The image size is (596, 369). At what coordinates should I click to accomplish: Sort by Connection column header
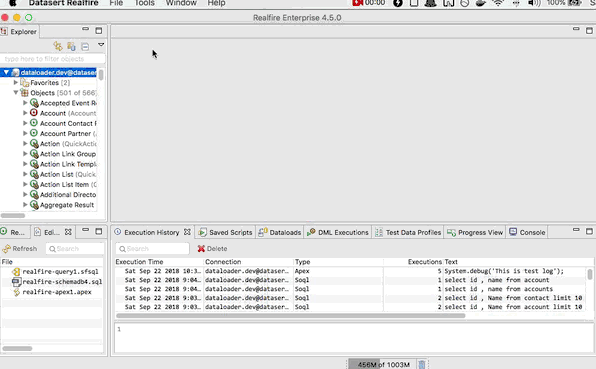(249, 262)
